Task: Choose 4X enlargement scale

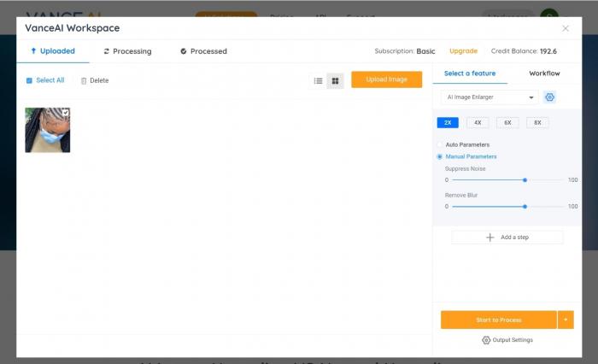Action: tap(478, 122)
